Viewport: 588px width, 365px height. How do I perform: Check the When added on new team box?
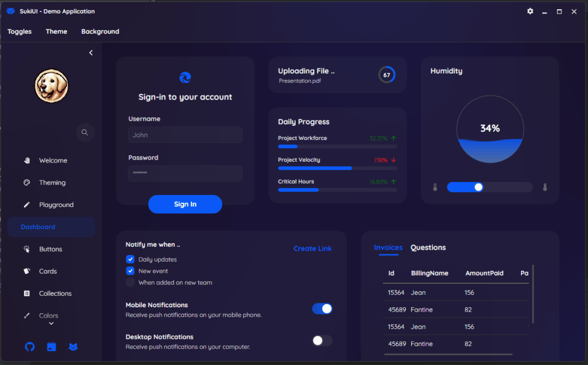[130, 283]
